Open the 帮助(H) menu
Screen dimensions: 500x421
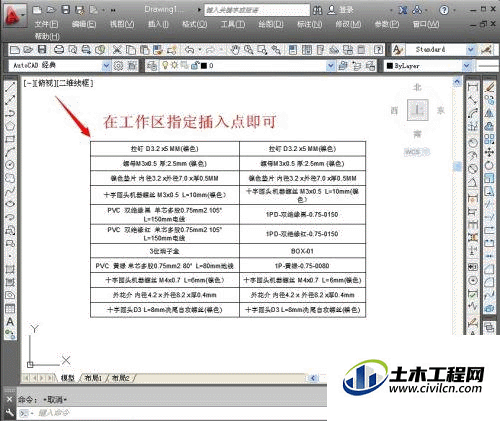pos(47,36)
